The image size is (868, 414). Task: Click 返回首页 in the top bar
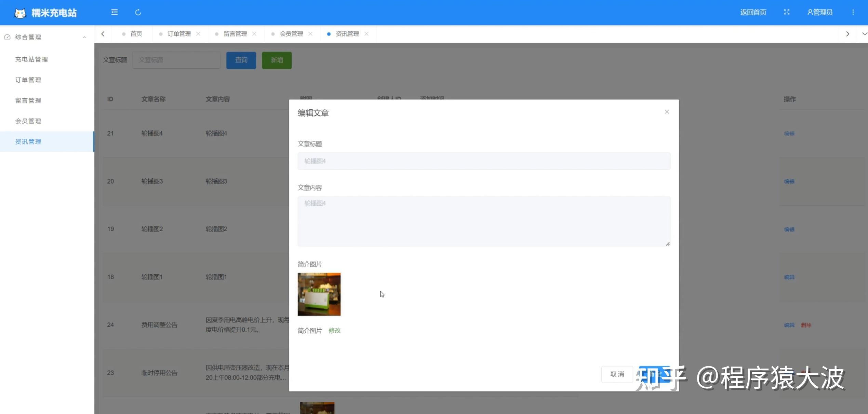click(753, 12)
